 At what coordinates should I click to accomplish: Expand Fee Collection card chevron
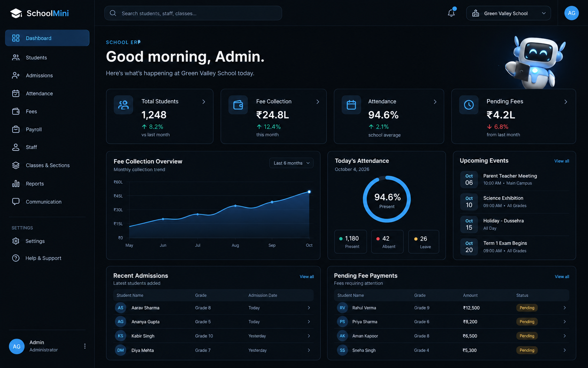(x=318, y=102)
